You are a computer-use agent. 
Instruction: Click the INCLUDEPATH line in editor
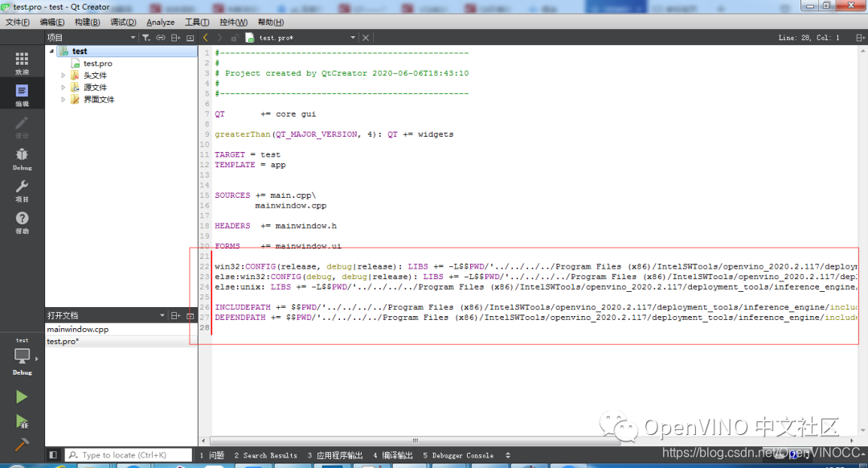536,307
